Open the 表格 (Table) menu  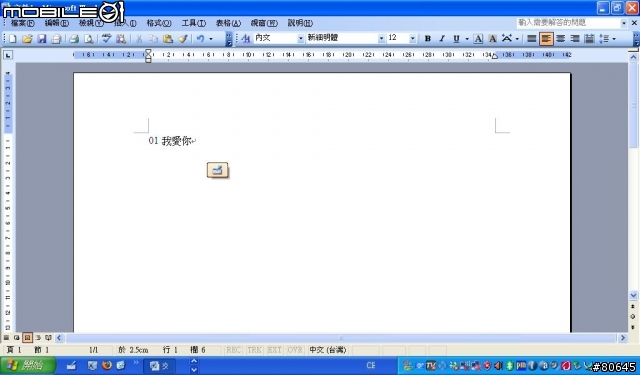coord(228,23)
